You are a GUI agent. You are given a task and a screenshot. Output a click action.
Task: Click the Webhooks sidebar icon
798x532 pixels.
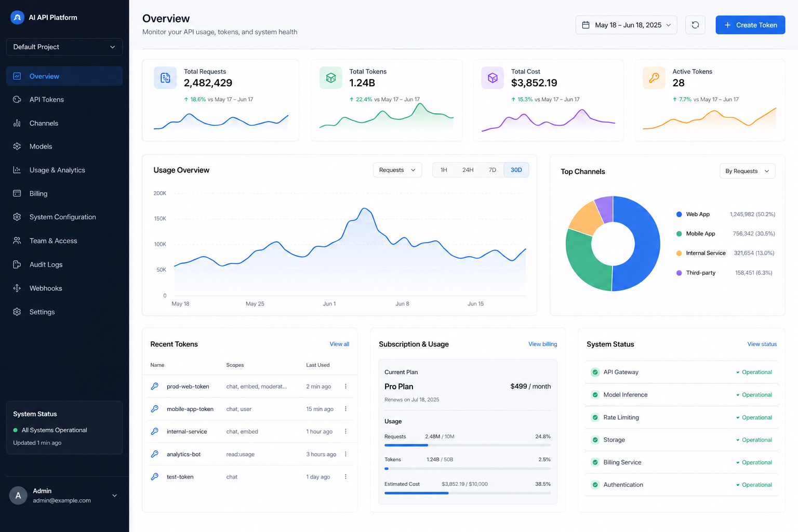click(x=17, y=288)
